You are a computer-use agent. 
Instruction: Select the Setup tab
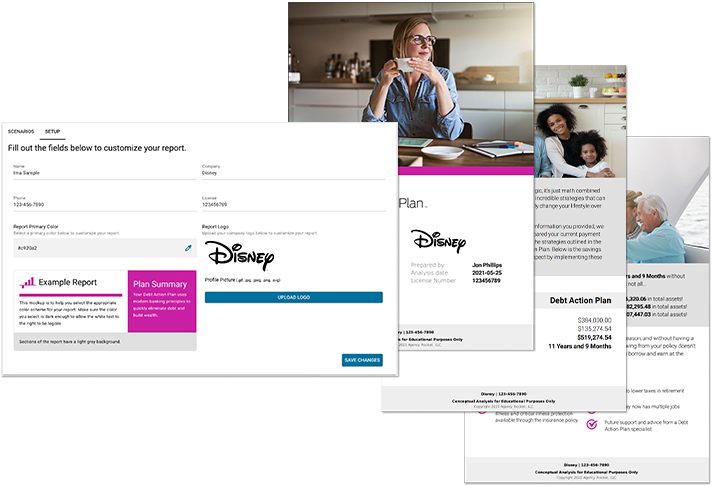click(x=52, y=131)
